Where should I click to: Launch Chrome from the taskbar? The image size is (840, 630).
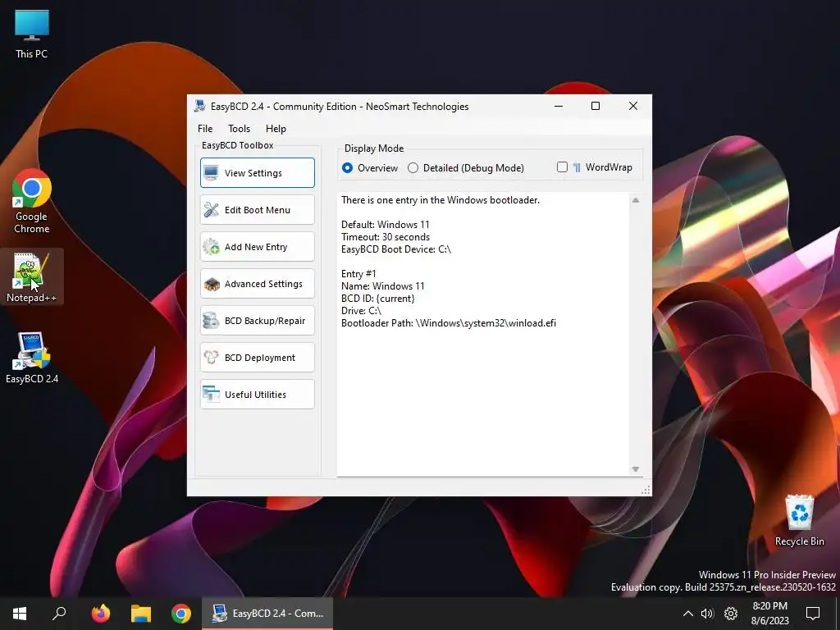click(181, 614)
